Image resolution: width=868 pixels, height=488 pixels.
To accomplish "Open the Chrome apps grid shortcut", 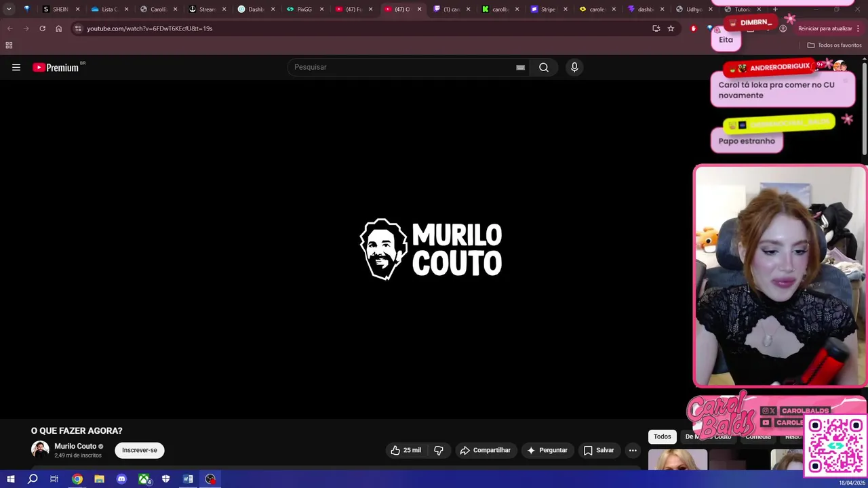I will pyautogui.click(x=9, y=45).
